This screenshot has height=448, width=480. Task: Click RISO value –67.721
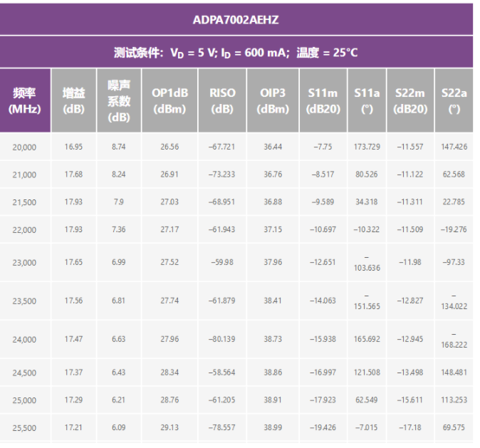tap(222, 147)
